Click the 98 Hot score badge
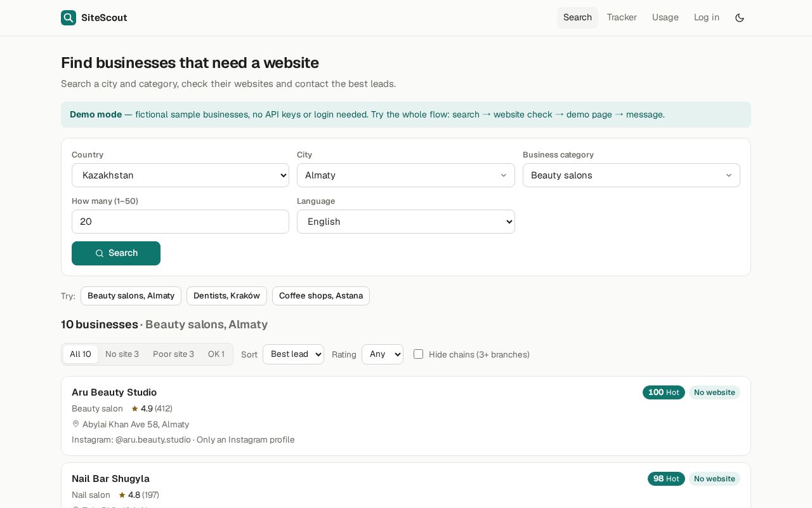This screenshot has width=812, height=508. [x=666, y=479]
